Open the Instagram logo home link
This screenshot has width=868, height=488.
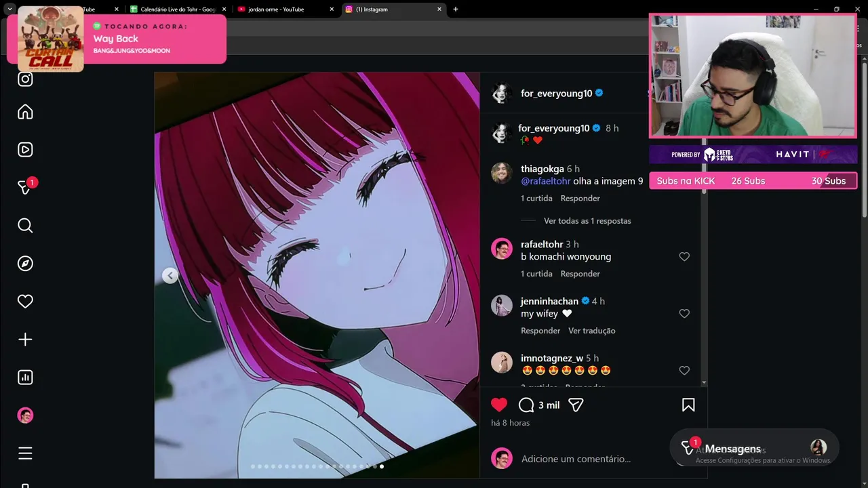25,79
